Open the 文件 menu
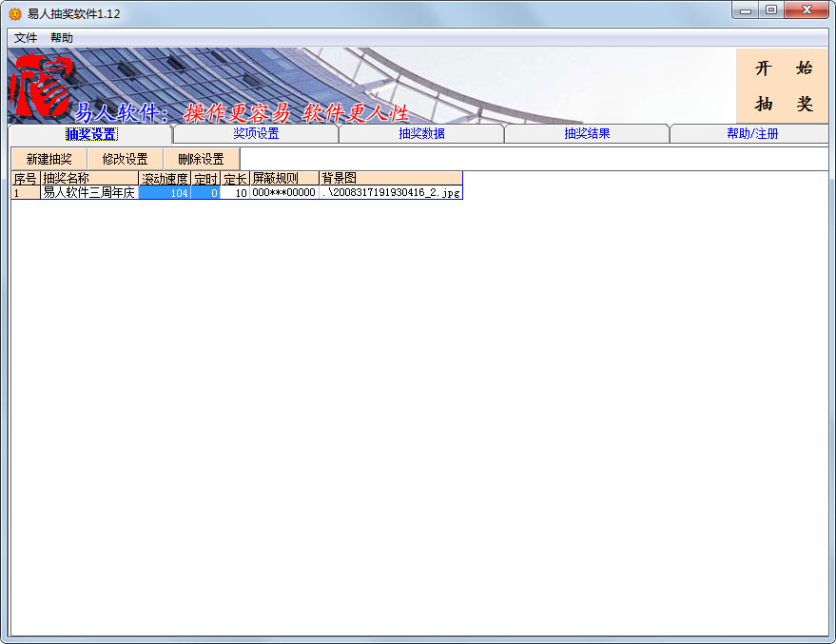The image size is (836, 644). pyautogui.click(x=26, y=38)
